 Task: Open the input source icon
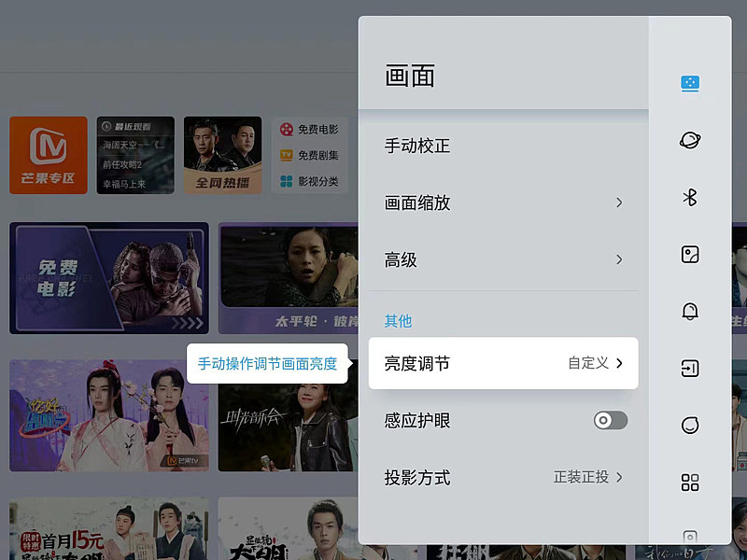click(690, 368)
